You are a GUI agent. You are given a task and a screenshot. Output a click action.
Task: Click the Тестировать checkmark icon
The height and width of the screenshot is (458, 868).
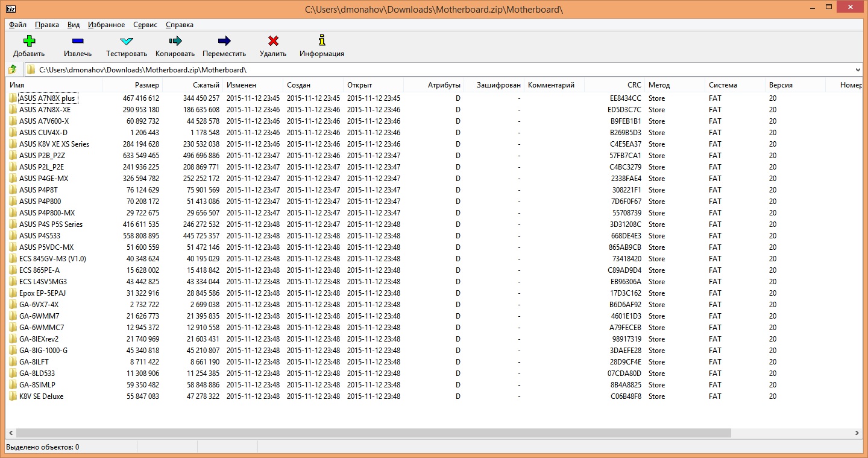[127, 41]
